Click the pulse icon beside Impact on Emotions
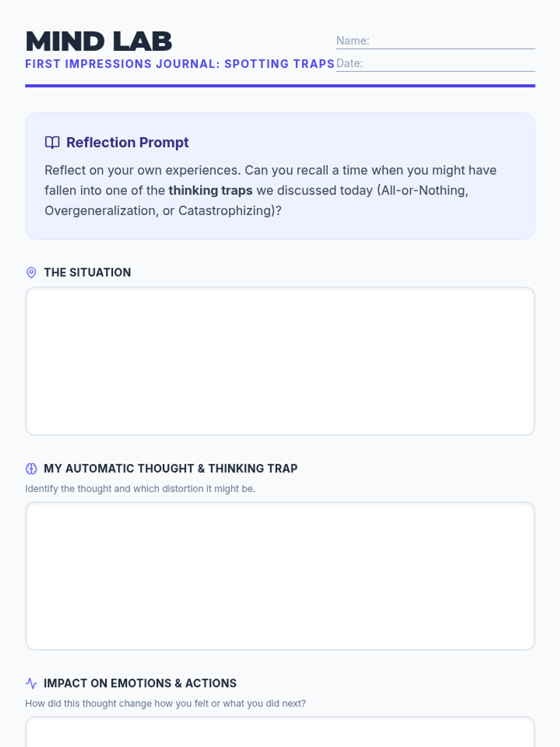 pos(31,684)
